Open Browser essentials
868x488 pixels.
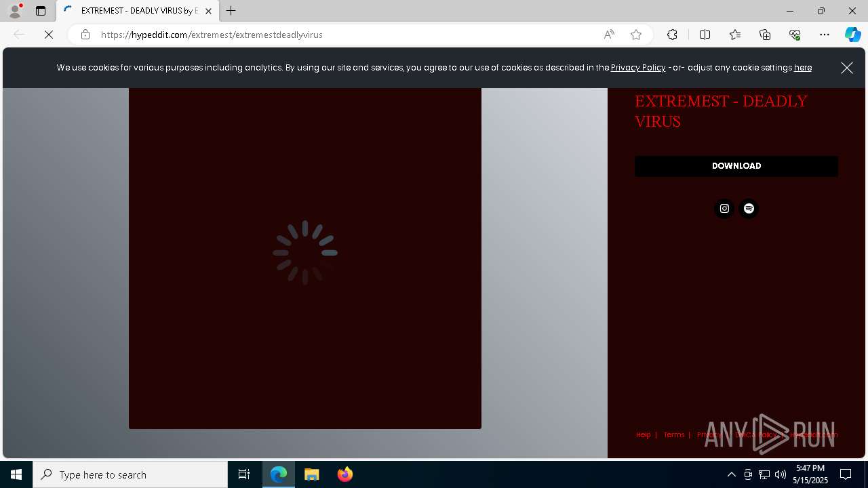pos(795,35)
